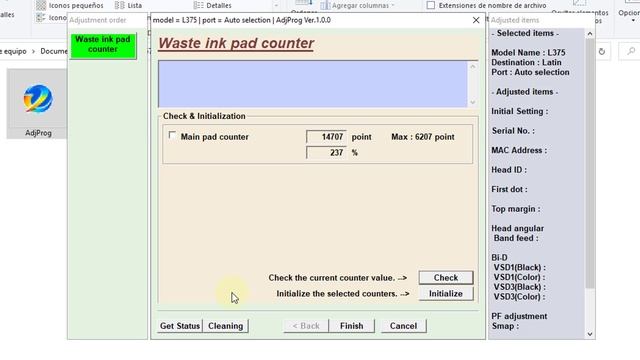
Task: Click 'First dot :' entry
Action: [509, 189]
